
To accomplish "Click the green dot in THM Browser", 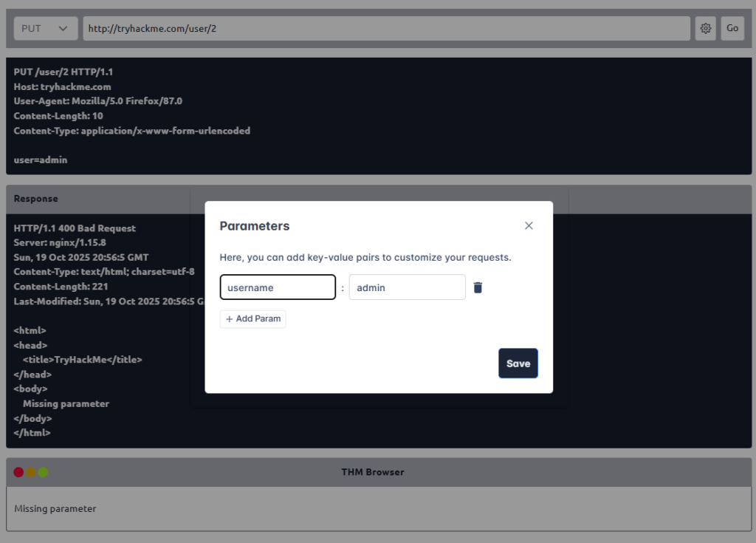I will [43, 472].
